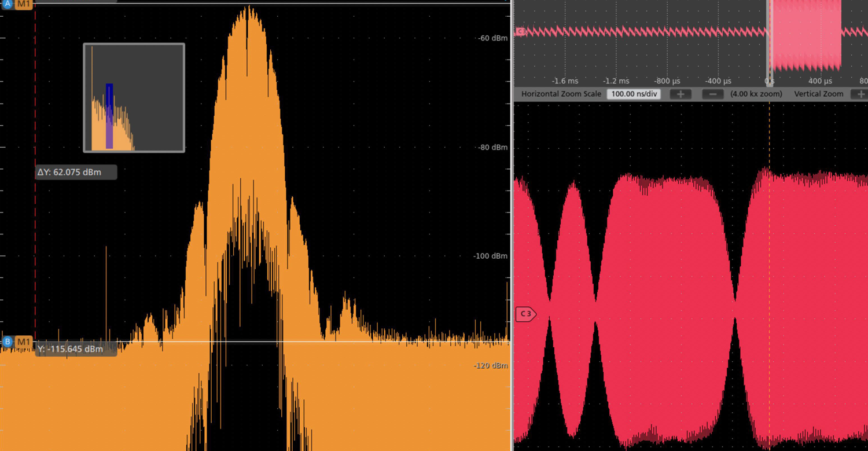
Task: Click the M1 badge beside cursor A
Action: tap(23, 3)
